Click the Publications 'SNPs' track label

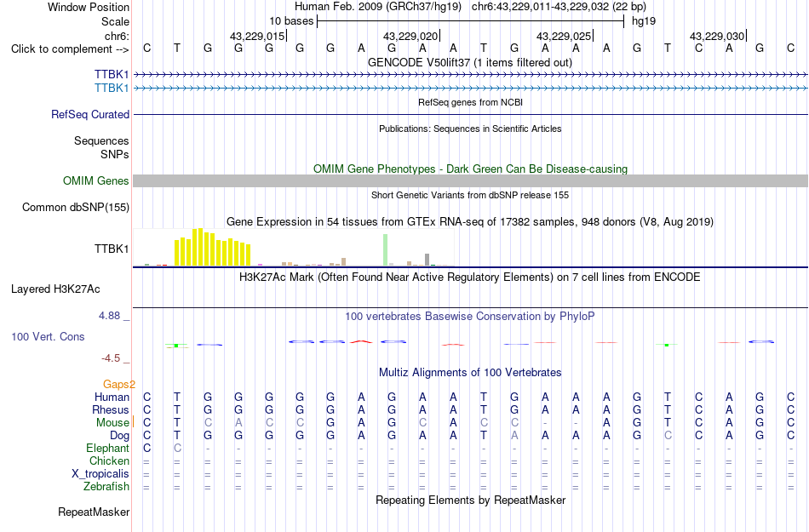(115, 154)
